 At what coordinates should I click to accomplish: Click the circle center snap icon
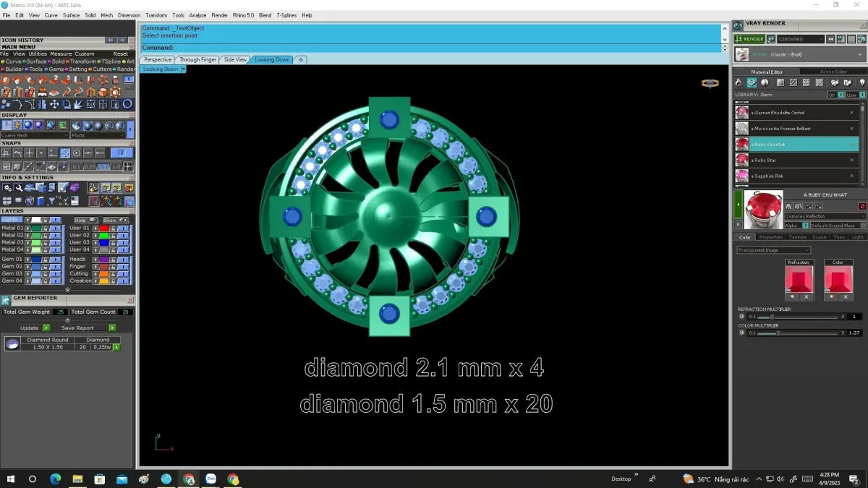point(76,153)
